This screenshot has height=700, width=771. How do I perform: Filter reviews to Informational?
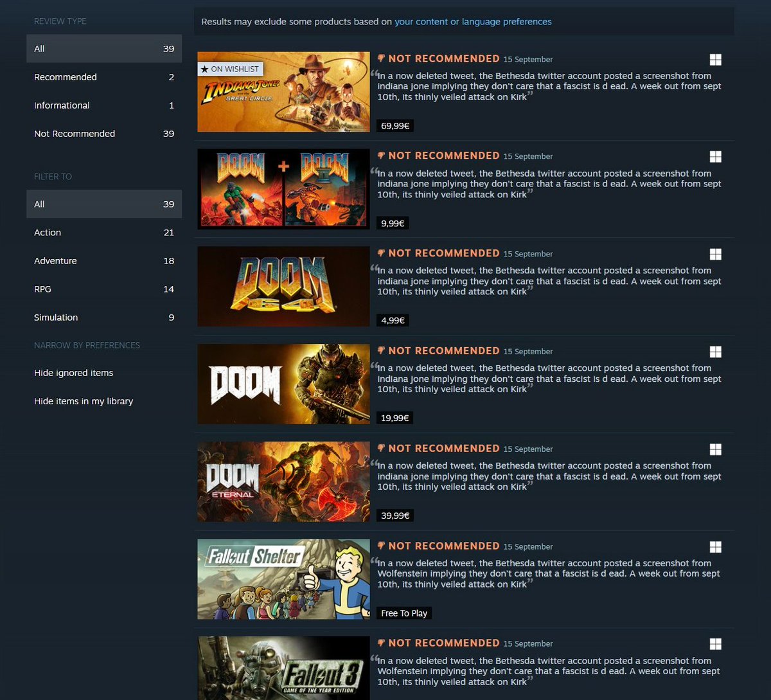[104, 105]
